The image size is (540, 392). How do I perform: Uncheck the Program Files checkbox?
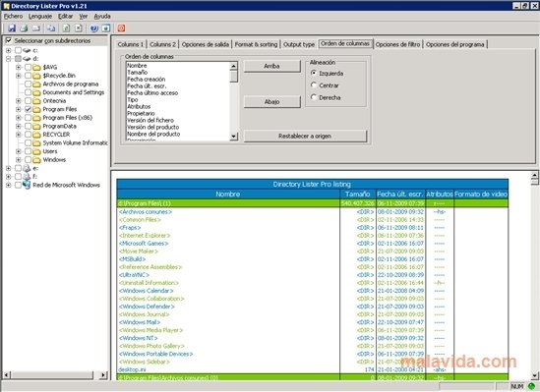point(29,109)
